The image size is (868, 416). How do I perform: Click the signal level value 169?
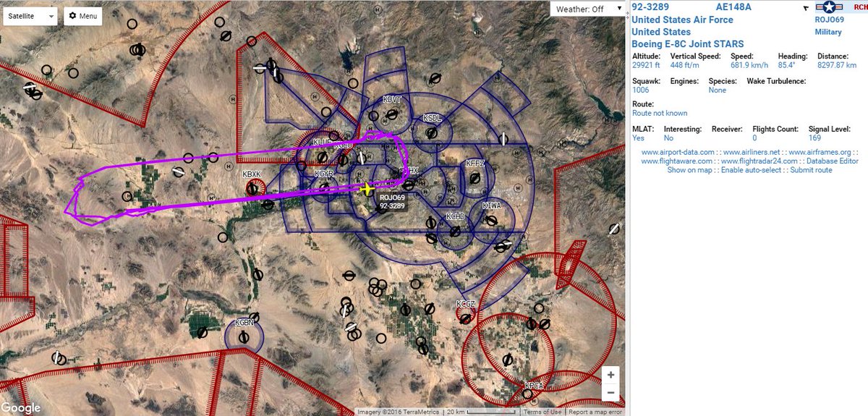(x=814, y=137)
